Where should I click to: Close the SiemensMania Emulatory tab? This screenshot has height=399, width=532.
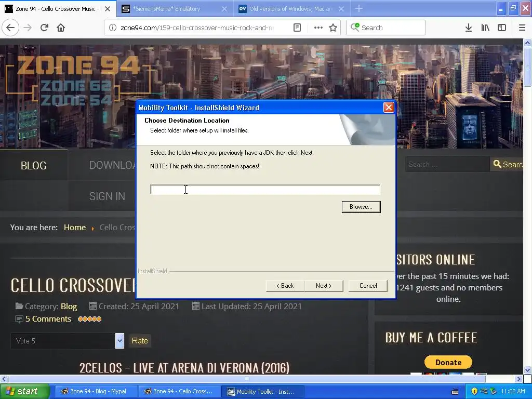point(224,9)
